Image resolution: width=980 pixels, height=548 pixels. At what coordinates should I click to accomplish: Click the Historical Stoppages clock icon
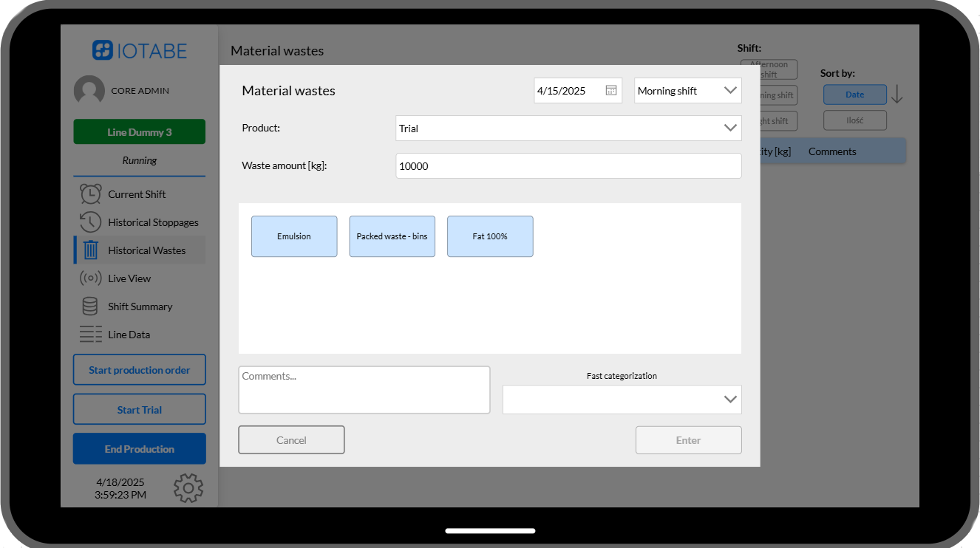click(90, 222)
